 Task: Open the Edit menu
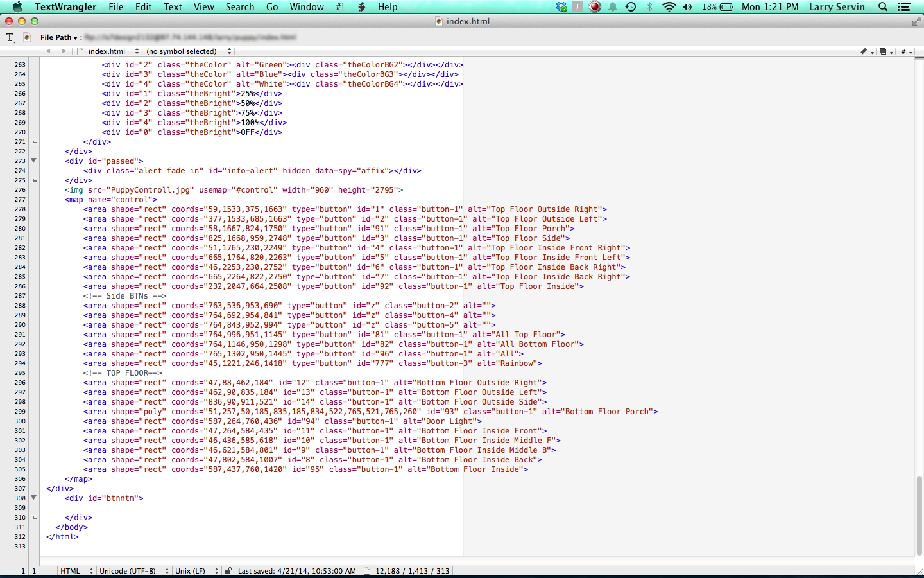click(x=143, y=7)
